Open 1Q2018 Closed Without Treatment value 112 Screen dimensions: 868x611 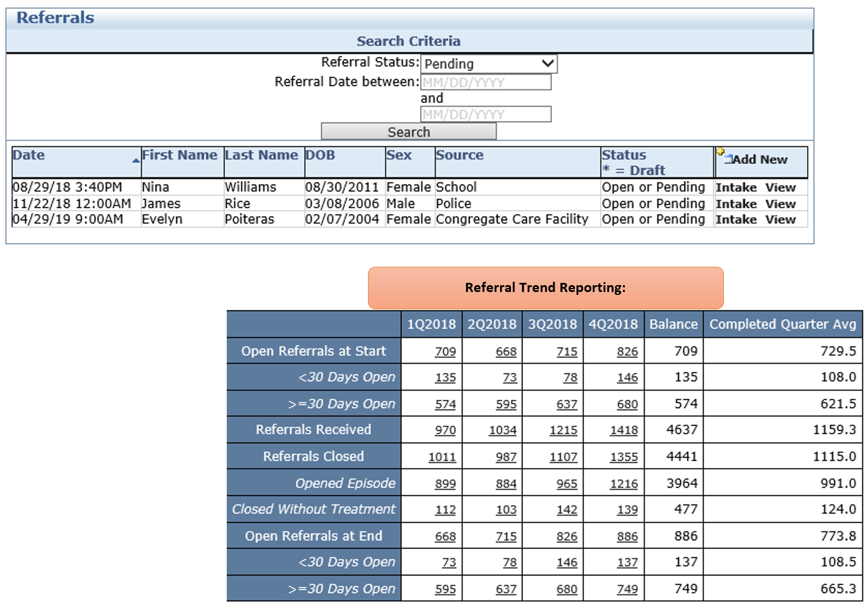tap(445, 509)
